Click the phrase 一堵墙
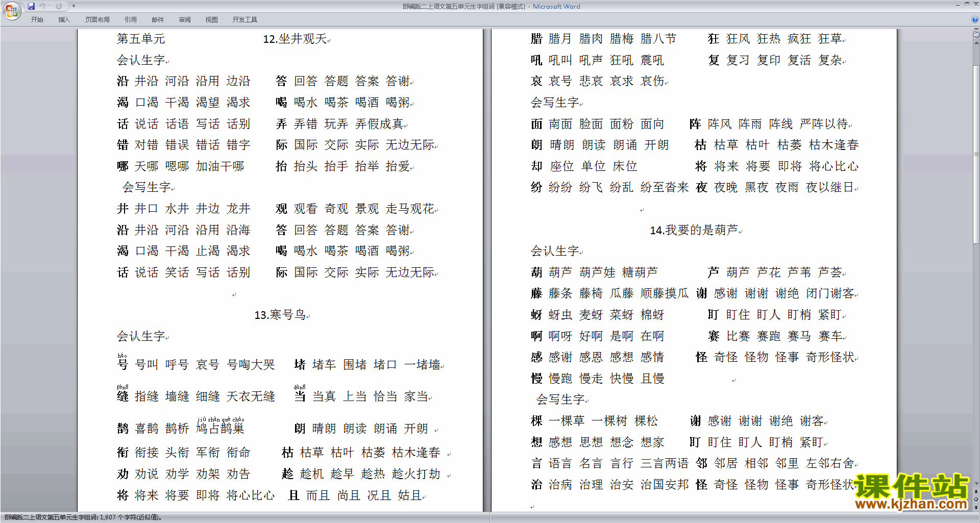Viewport: 980px width, 523px height. point(422,365)
